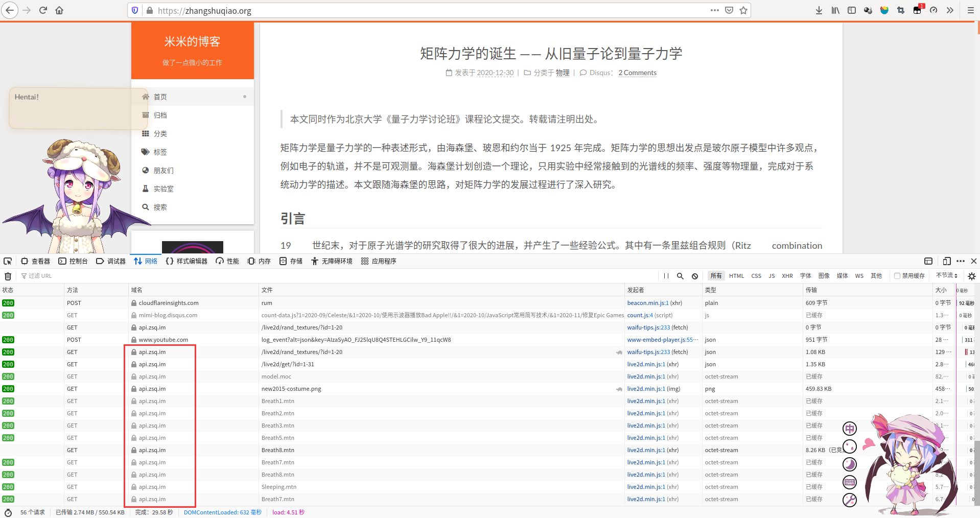Screen dimensions: 980x518
Task: Toggle the 图像 request filter
Action: coord(824,276)
